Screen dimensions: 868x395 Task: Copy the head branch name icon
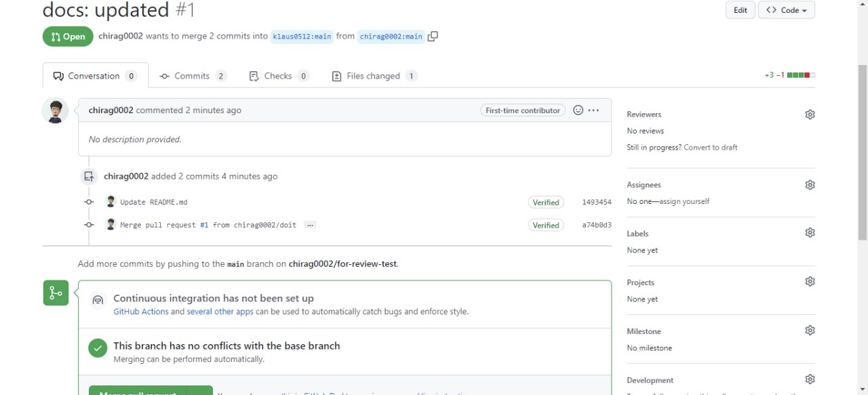click(433, 36)
